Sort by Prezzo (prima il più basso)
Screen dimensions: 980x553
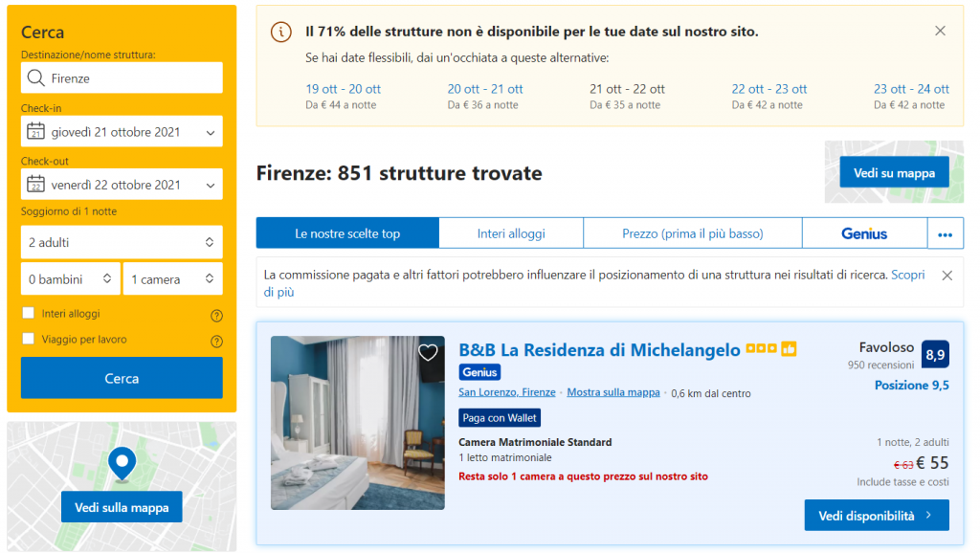point(692,233)
